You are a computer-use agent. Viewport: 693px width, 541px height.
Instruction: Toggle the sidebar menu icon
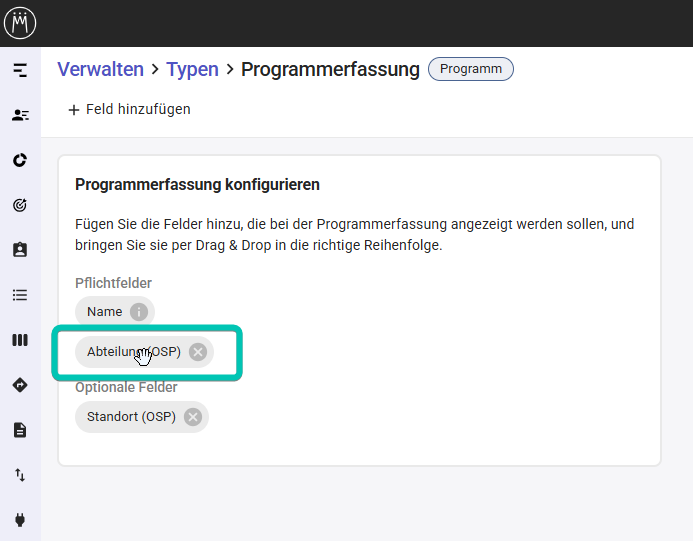pyautogui.click(x=20, y=70)
